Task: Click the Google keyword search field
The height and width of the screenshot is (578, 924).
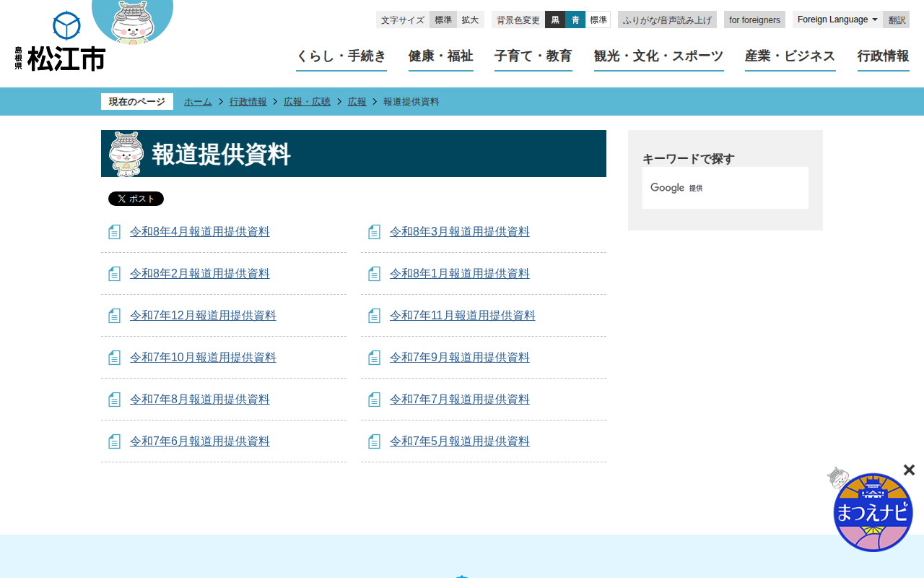Action: [725, 188]
